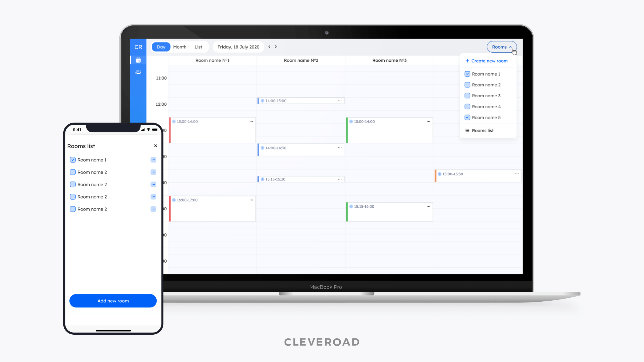Click the three-dot menu on 16:00-17:00 event
Viewport: 644px width, 362px height.
[x=251, y=199]
